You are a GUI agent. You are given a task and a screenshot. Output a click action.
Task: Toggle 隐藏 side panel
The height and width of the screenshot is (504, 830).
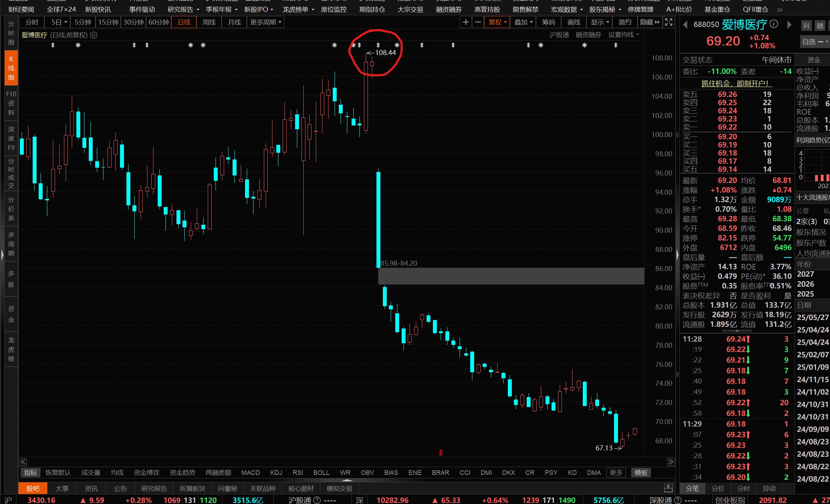coord(650,22)
